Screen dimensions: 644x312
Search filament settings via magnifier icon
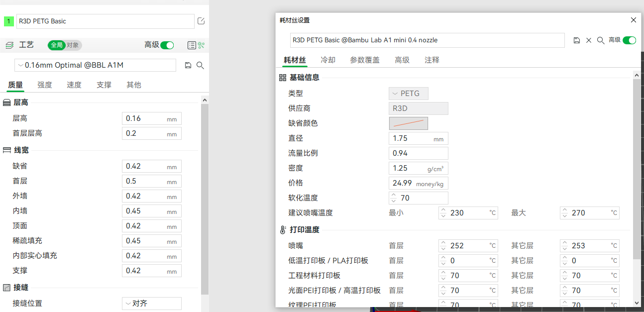601,40
